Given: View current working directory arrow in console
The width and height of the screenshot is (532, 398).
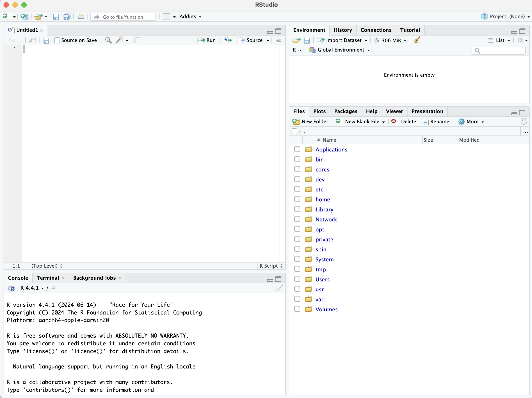Looking at the screenshot, I should 53,288.
